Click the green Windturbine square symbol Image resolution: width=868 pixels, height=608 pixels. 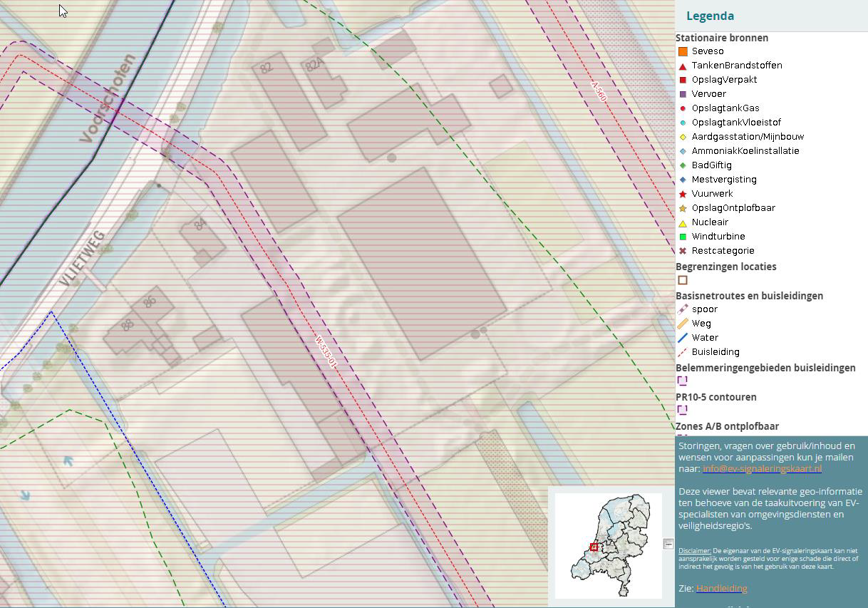pyautogui.click(x=683, y=237)
